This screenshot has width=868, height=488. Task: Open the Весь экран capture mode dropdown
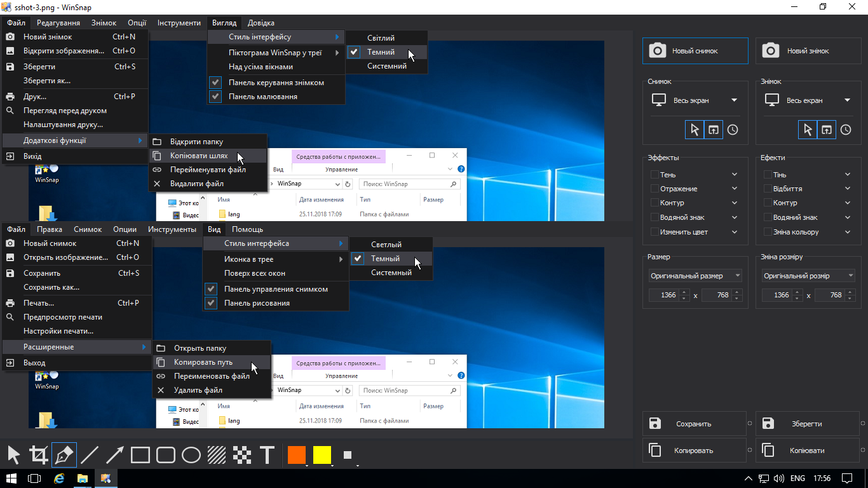[695, 100]
